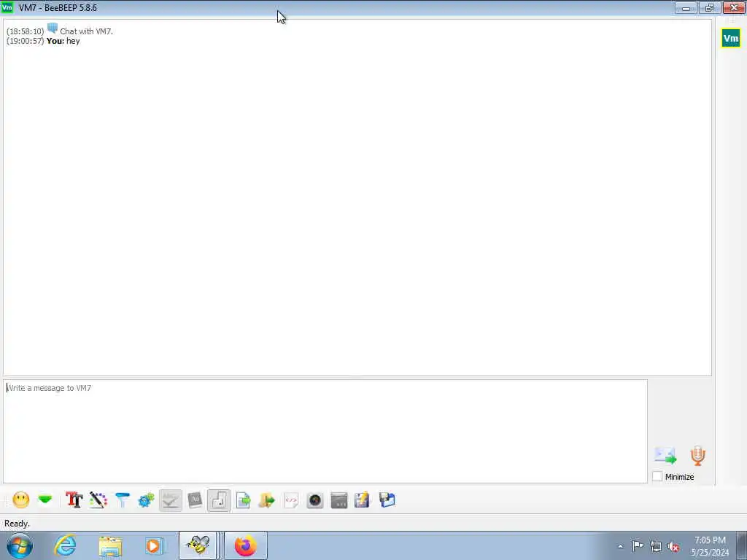
Task: Click the toolbar drag handle left of the smiley icon
Action: [6, 500]
